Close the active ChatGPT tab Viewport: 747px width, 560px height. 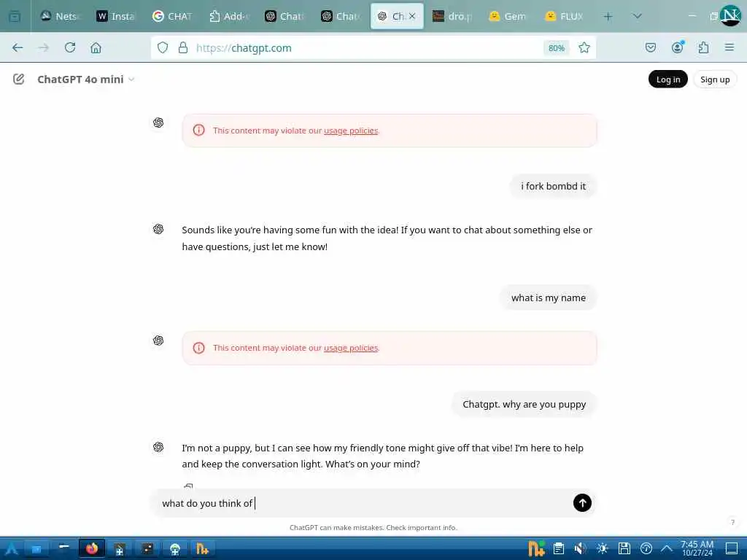[x=412, y=16]
